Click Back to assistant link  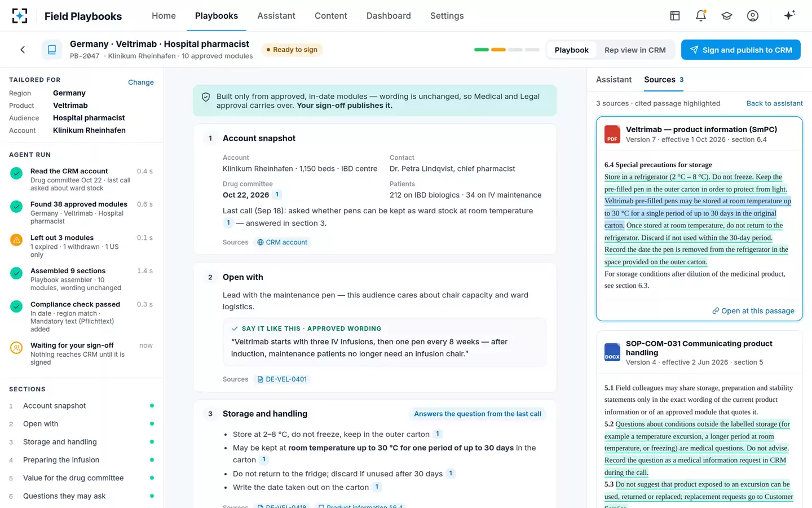pyautogui.click(x=774, y=103)
